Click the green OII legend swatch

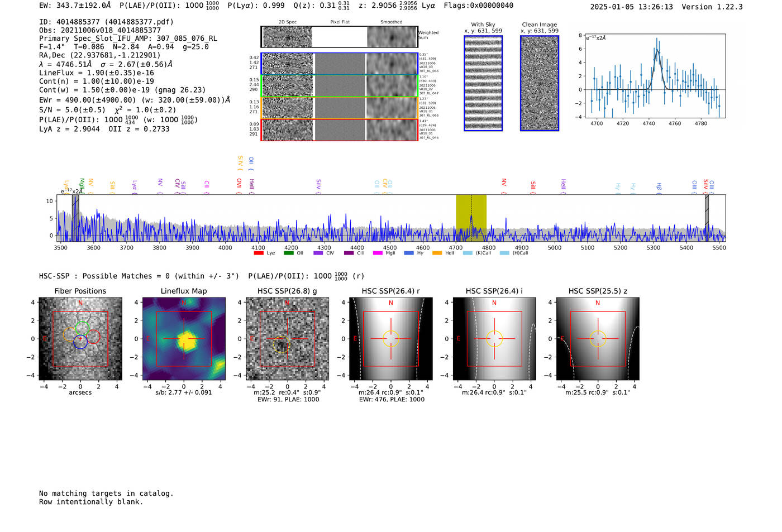pos(289,253)
